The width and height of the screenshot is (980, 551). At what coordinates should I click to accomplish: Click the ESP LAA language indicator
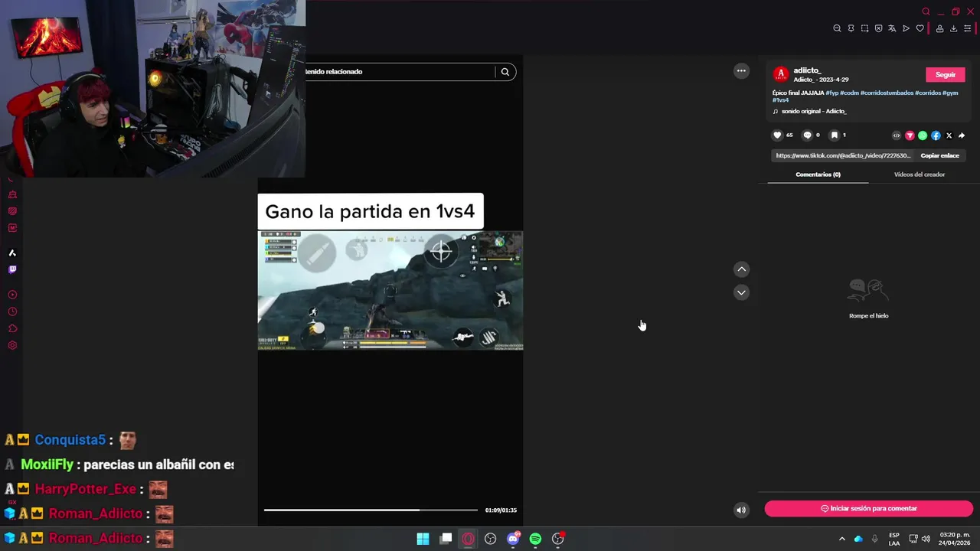click(894, 539)
